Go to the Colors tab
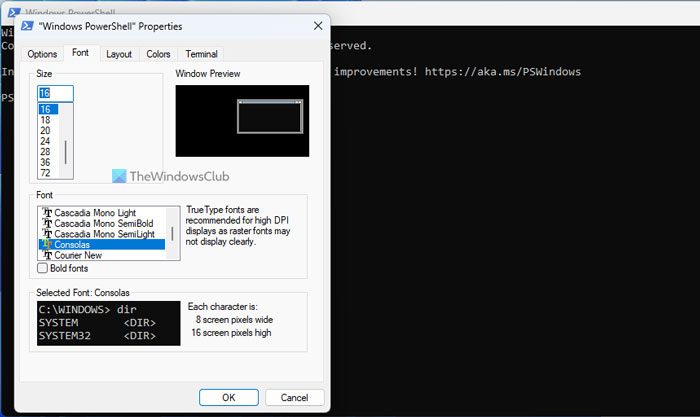Screen dimensions: 700x417 (158, 54)
